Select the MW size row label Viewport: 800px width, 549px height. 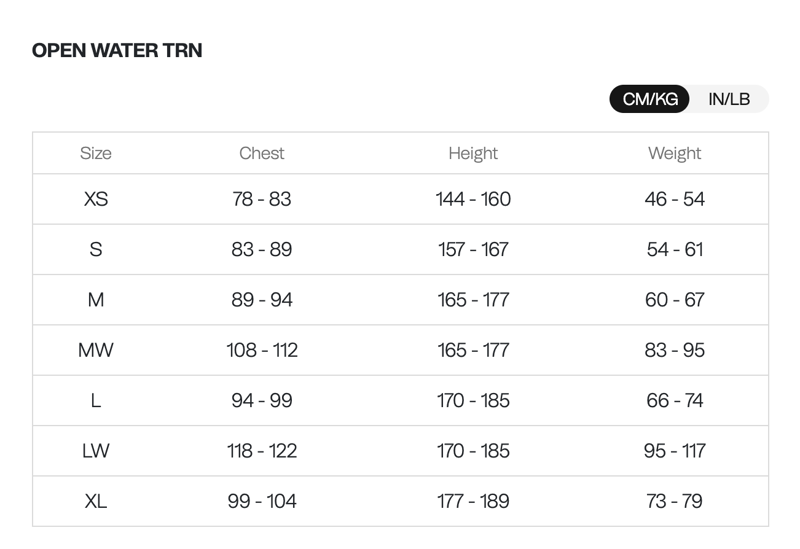coord(96,350)
